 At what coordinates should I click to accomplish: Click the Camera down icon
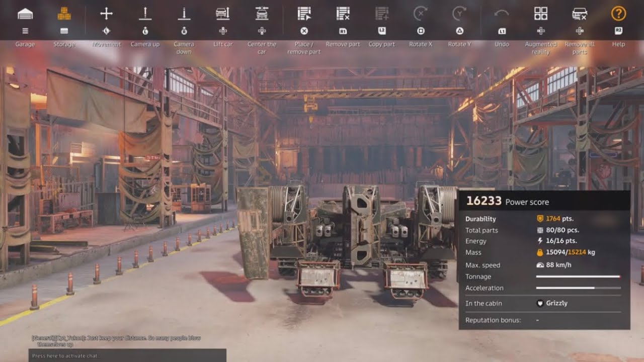(184, 14)
